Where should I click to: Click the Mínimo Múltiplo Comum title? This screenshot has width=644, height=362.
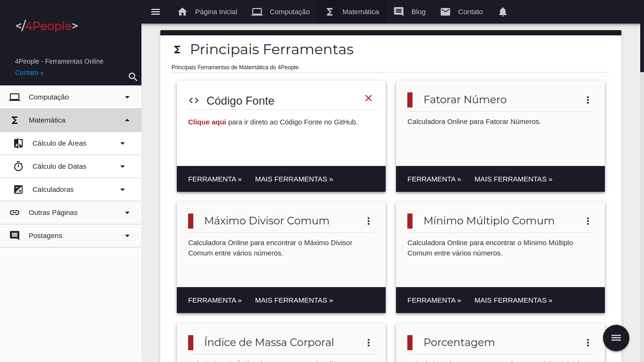pos(489,221)
